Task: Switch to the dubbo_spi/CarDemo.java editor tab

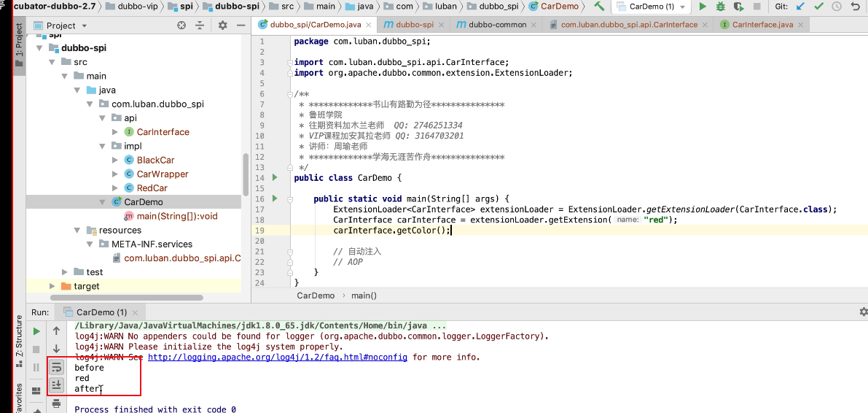Action: coord(314,24)
